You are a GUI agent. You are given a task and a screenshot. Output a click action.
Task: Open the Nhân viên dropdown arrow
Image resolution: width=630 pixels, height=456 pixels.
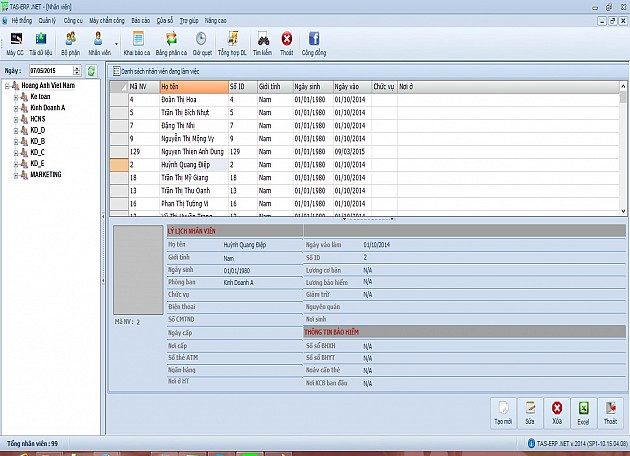[x=117, y=44]
